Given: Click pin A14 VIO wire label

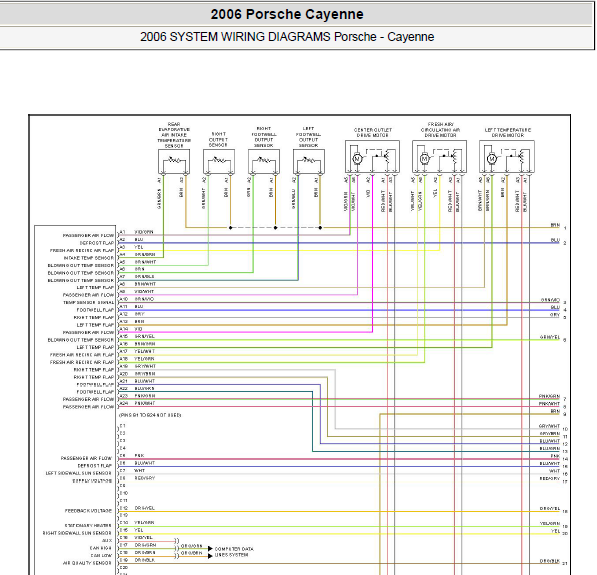Looking at the screenshot, I should point(139,329).
